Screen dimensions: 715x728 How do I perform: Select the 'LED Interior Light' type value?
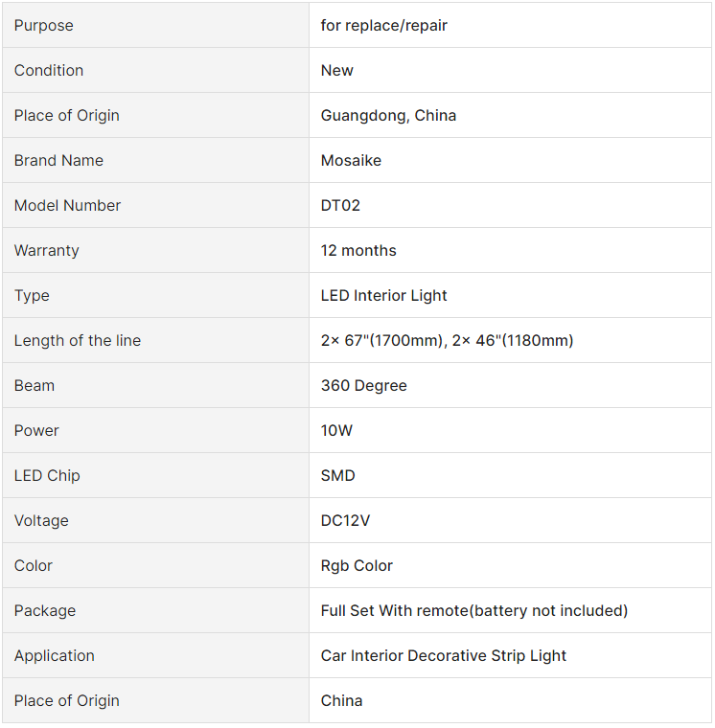[x=383, y=295]
